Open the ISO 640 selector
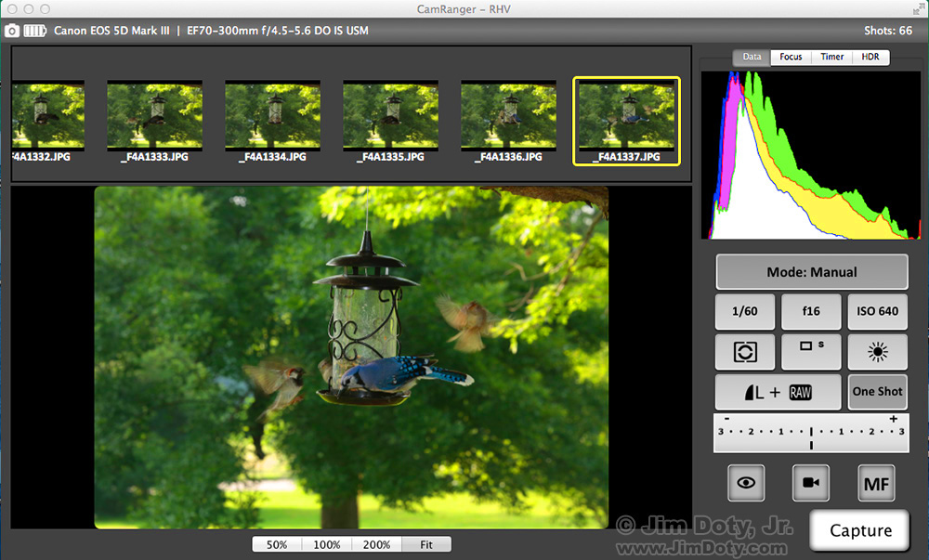 coord(876,311)
